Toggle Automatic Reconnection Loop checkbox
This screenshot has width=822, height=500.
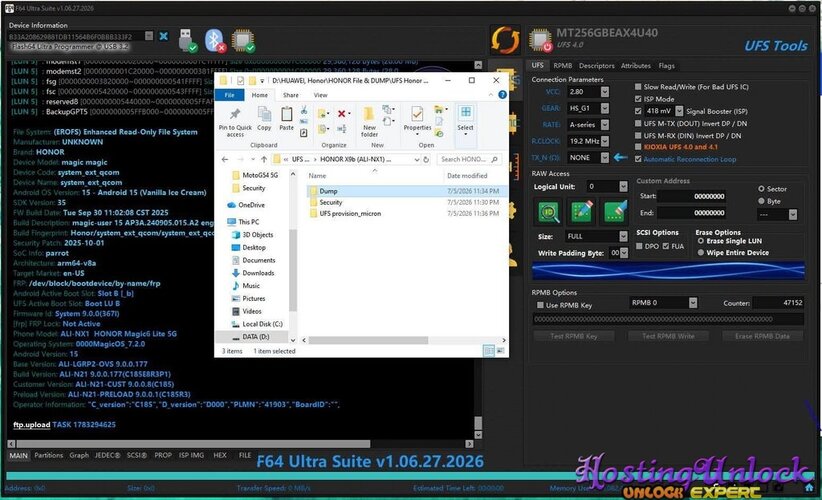[638, 159]
